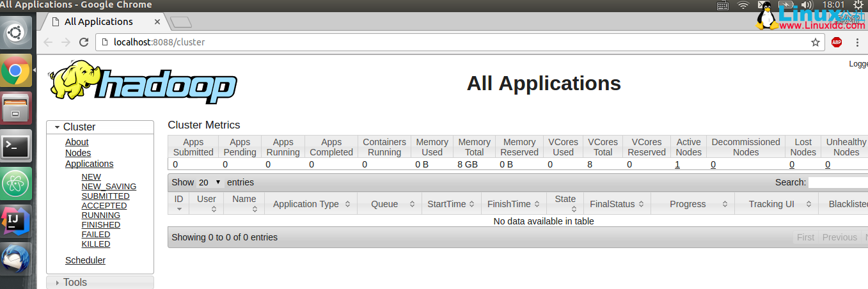The height and width of the screenshot is (289, 868).
Task: Bookmark page with the star icon
Action: point(815,42)
